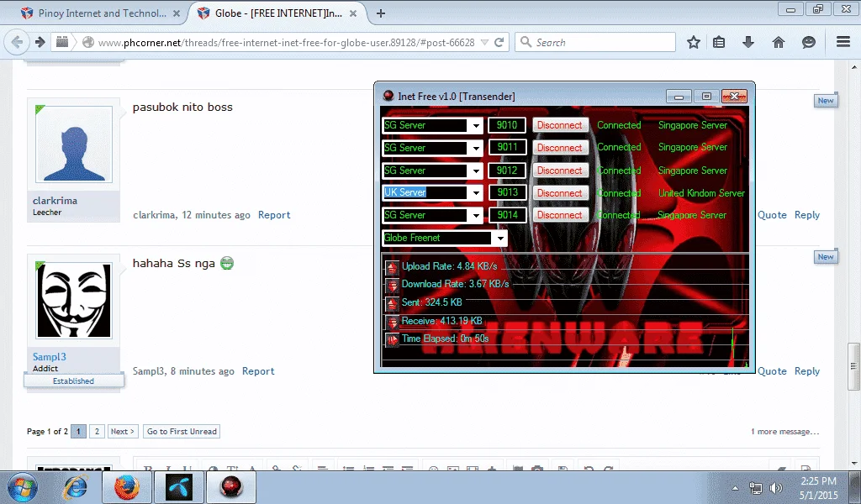Bookmark this page with the star icon
Image resolution: width=861 pixels, height=504 pixels.
(694, 42)
